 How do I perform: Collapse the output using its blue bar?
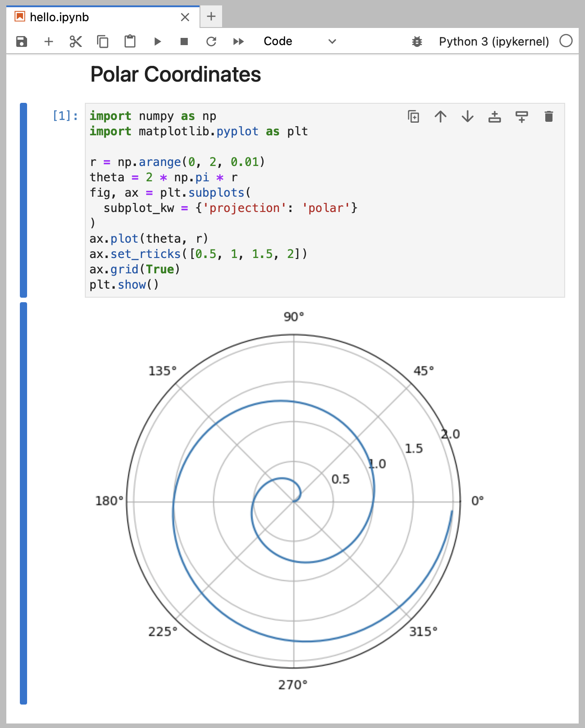point(23,503)
